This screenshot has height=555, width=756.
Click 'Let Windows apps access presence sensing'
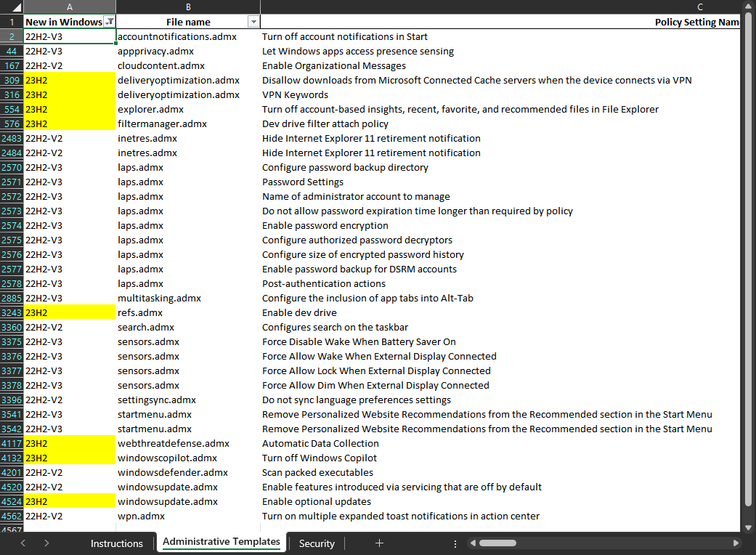[358, 51]
